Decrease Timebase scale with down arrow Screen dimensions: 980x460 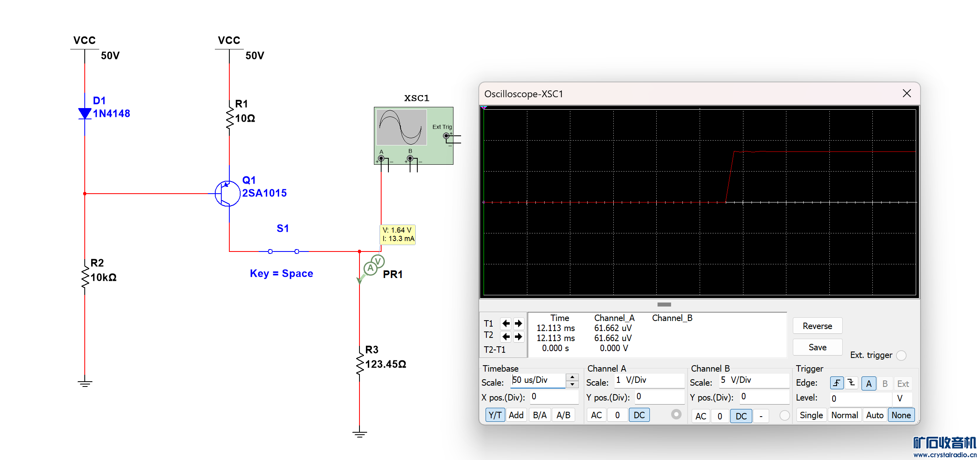[x=572, y=384]
